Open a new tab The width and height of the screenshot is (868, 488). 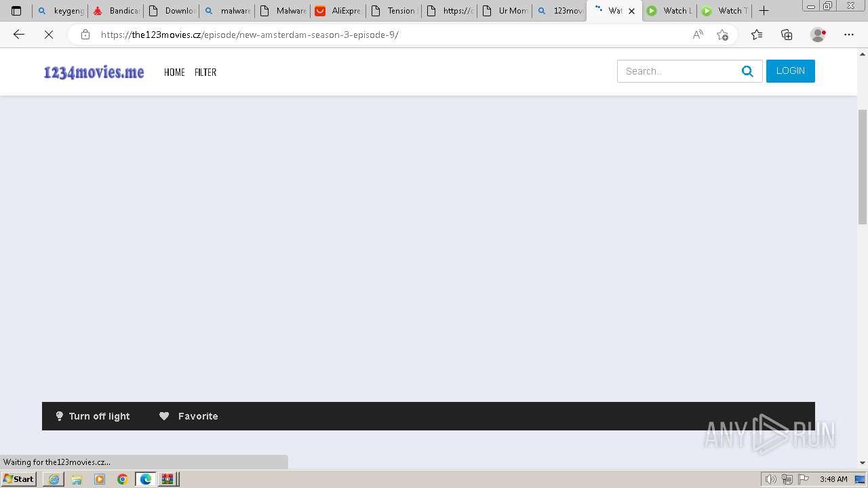(x=764, y=10)
